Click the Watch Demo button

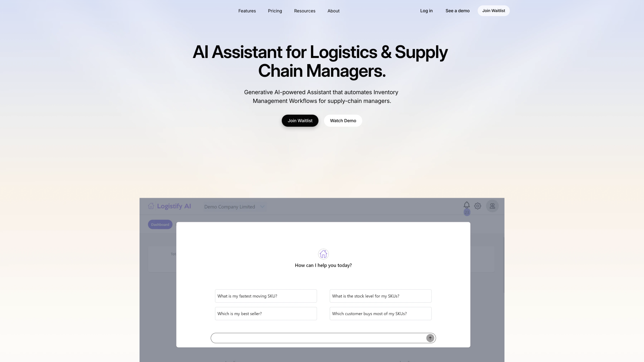point(343,120)
